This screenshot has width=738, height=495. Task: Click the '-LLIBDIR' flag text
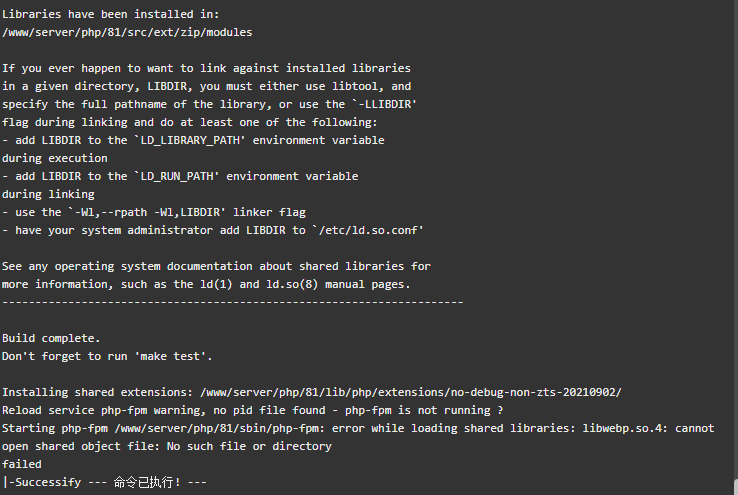pyautogui.click(x=385, y=104)
